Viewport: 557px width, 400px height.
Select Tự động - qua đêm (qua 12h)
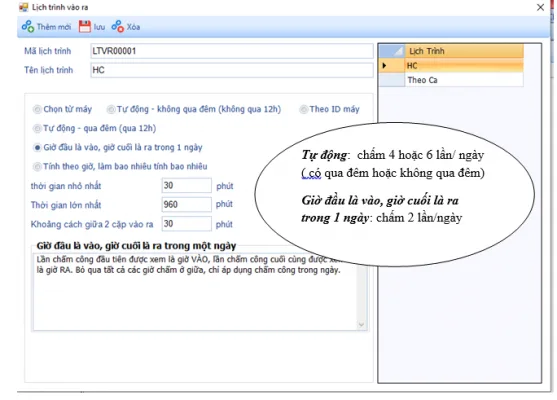[x=37, y=129]
